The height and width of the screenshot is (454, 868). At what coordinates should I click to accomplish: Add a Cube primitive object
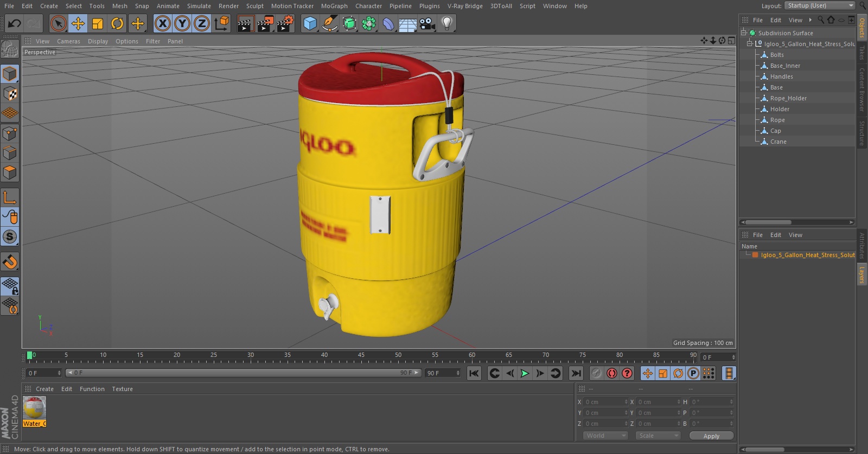[x=310, y=23]
